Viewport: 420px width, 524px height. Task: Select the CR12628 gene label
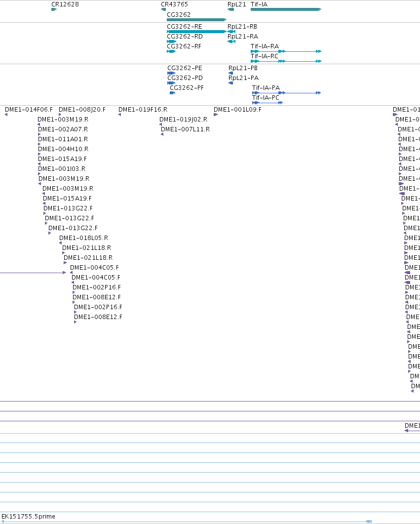coord(65,4)
